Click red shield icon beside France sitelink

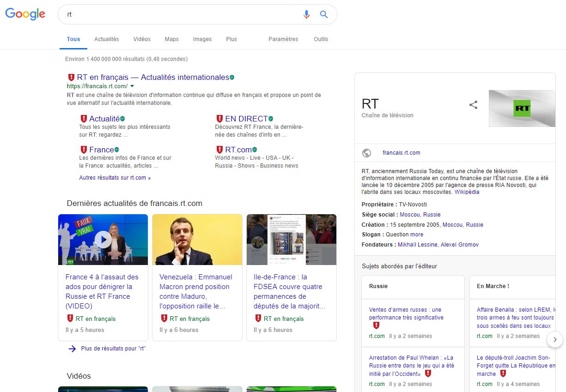click(x=84, y=150)
